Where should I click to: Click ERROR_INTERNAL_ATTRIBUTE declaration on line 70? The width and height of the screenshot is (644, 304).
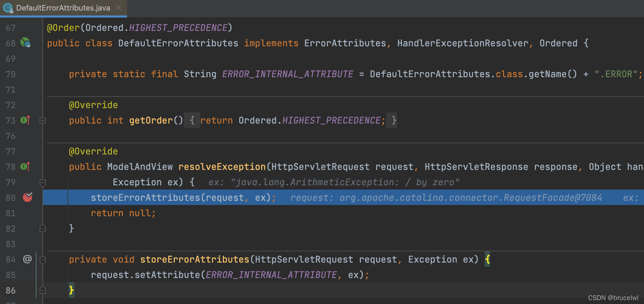click(288, 74)
